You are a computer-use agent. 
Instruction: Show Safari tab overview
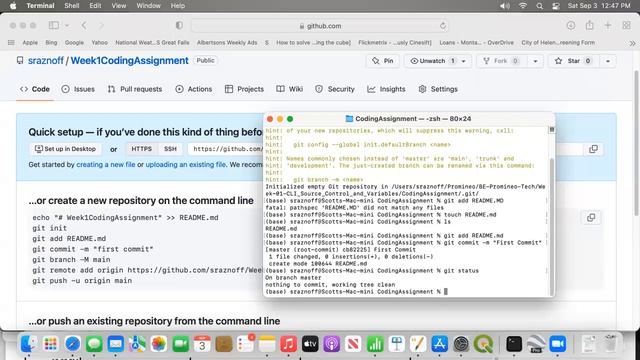627,25
